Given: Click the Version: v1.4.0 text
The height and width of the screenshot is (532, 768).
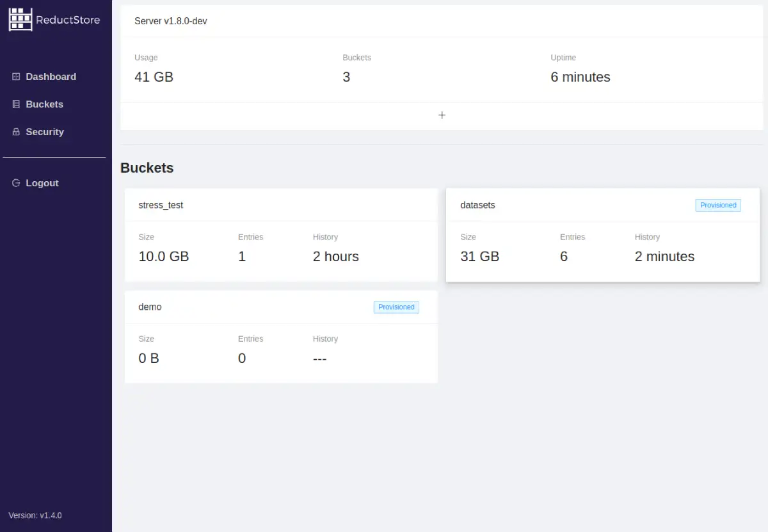Looking at the screenshot, I should point(35,515).
